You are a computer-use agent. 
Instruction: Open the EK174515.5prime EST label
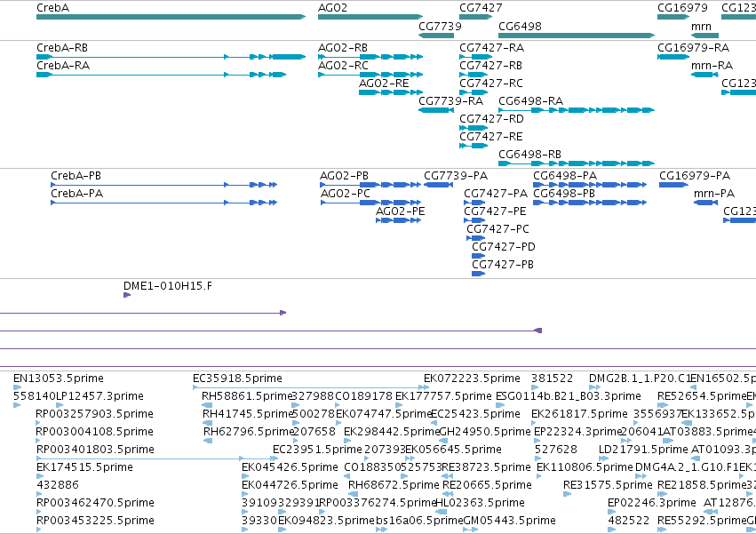85,467
